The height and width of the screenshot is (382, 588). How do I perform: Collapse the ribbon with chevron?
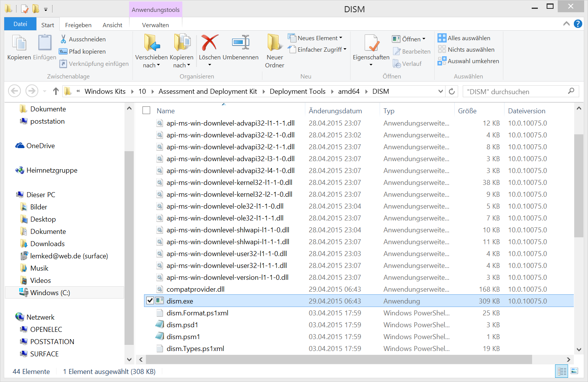(567, 24)
